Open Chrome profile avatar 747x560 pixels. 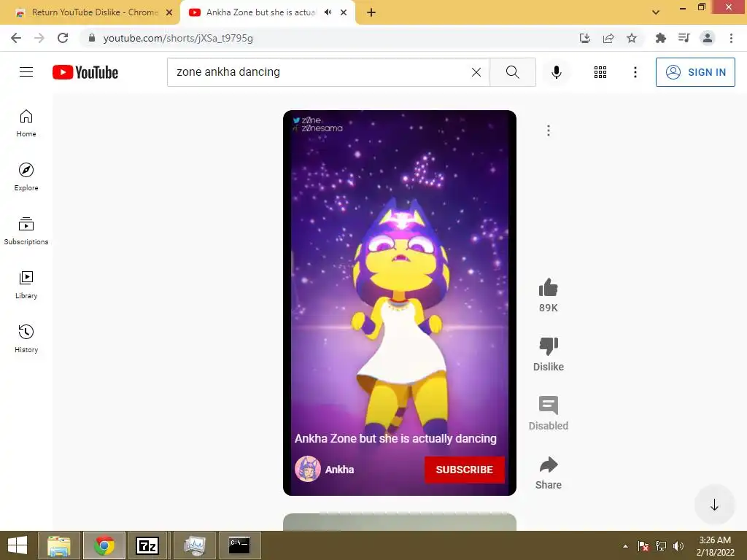click(708, 38)
